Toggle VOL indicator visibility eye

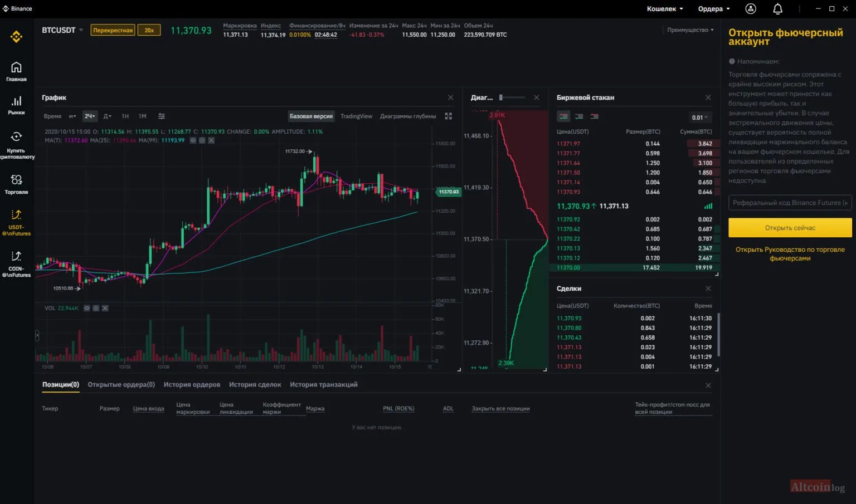point(87,308)
